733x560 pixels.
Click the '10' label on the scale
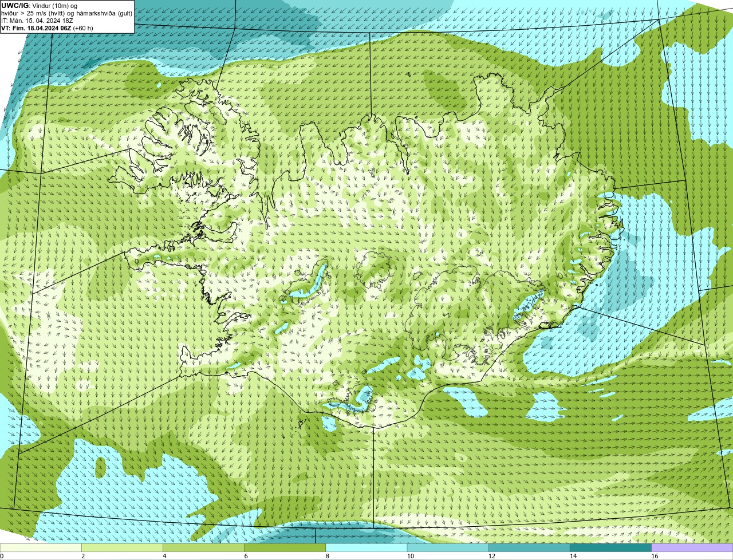[x=411, y=556]
